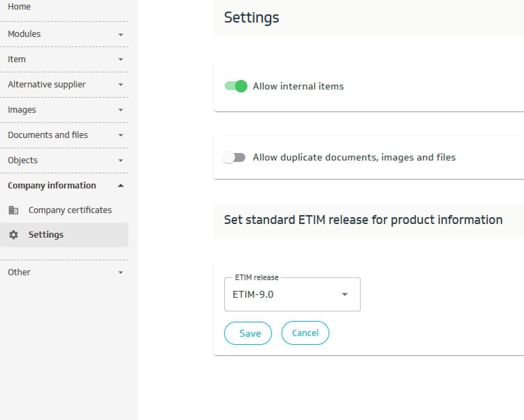Expand the Modules menu arrow
This screenshot has height=420, width=524.
pos(121,34)
